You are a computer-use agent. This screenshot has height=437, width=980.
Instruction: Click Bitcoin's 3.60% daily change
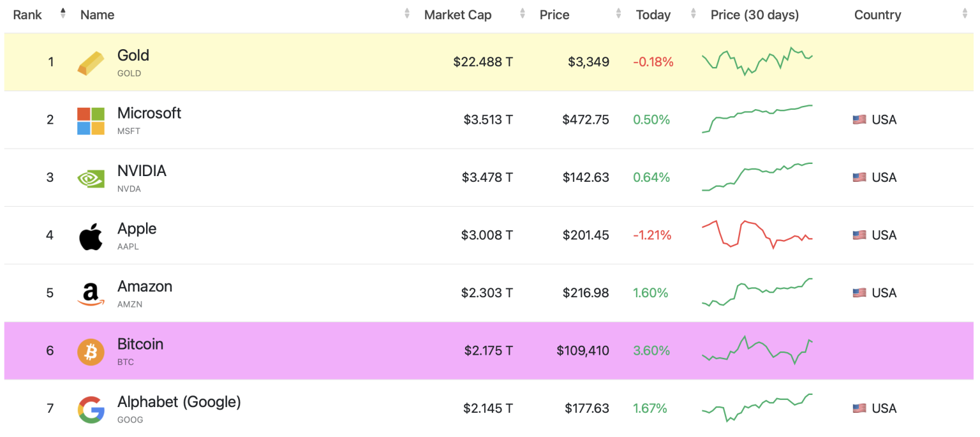point(651,350)
